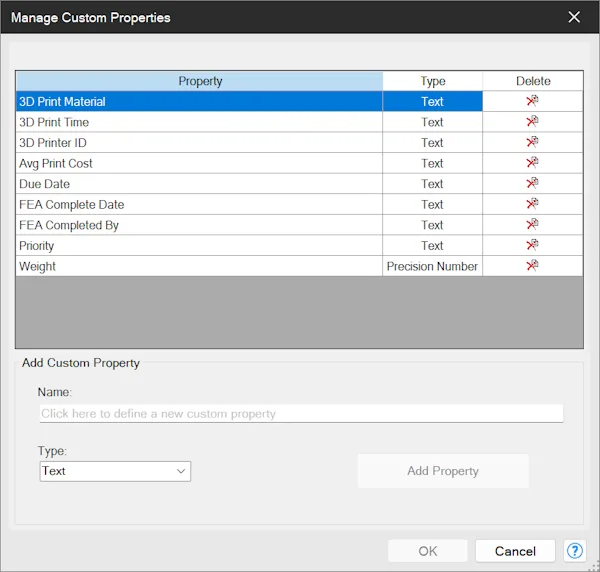Delete the Priority property
Image resolution: width=600 pixels, height=572 pixels.
coord(532,245)
